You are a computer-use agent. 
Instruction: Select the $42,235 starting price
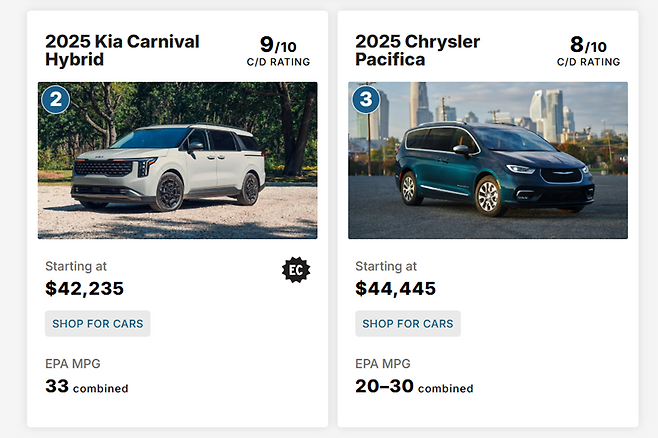[85, 289]
